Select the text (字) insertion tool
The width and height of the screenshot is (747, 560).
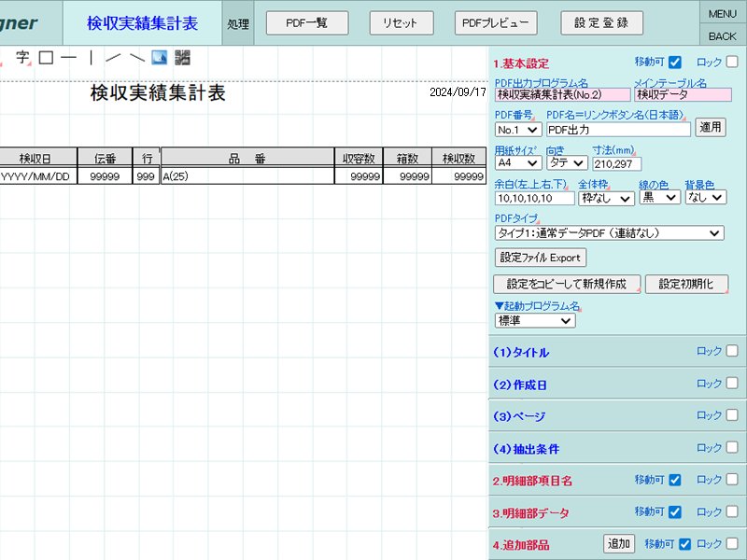click(x=22, y=58)
